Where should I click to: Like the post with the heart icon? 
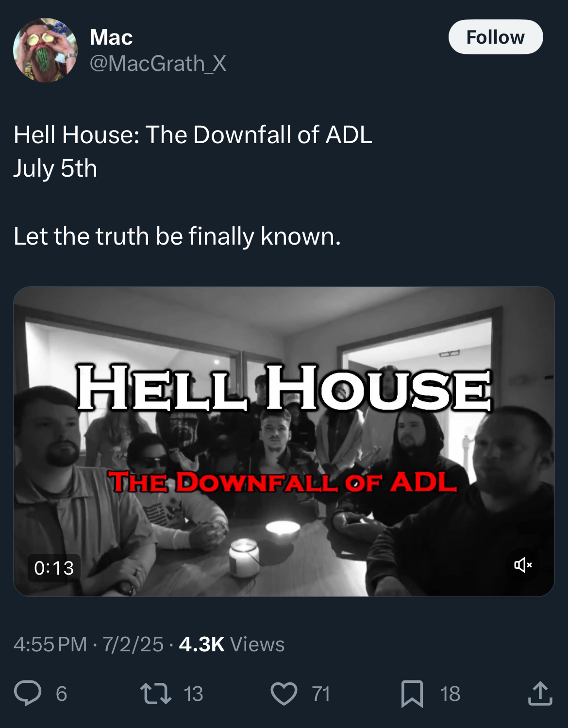pos(284,693)
